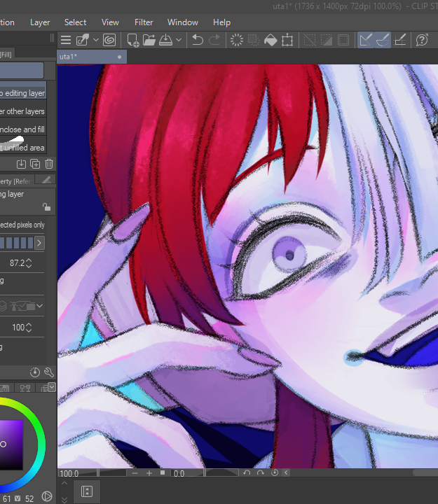Image resolution: width=438 pixels, height=504 pixels.
Task: Click the Deselect icon in the command bar
Action: coord(310,40)
